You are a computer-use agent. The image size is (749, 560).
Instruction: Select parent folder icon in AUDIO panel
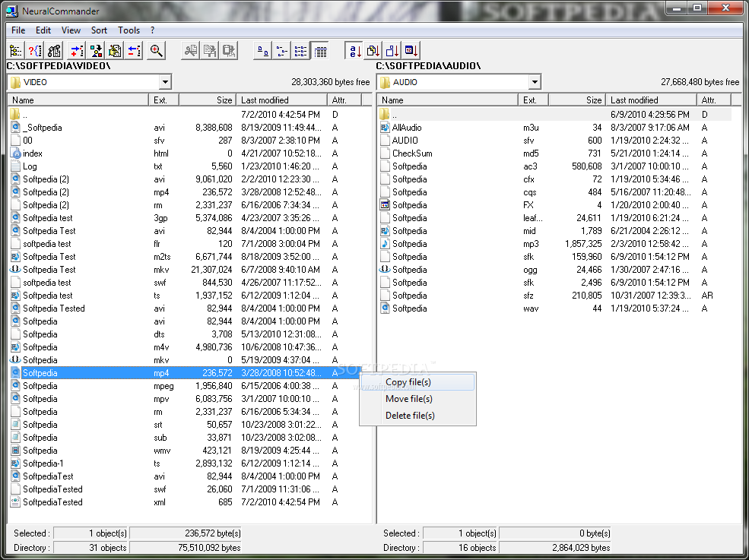[385, 115]
